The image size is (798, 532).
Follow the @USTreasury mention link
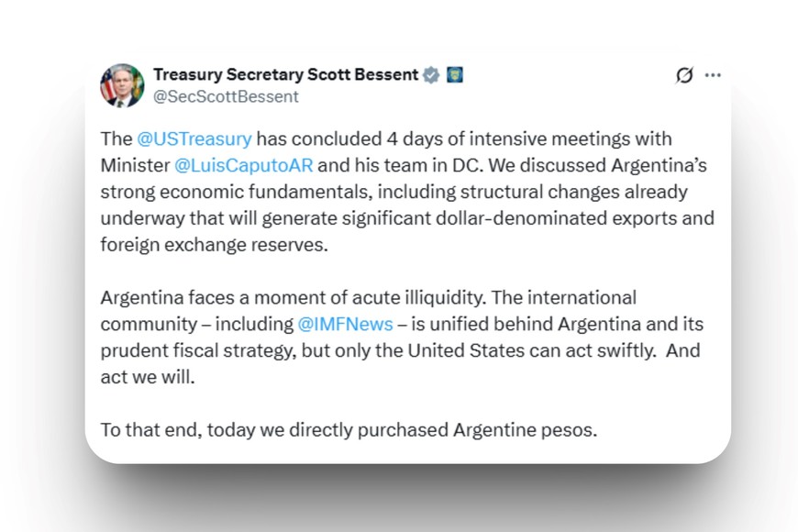click(x=194, y=139)
